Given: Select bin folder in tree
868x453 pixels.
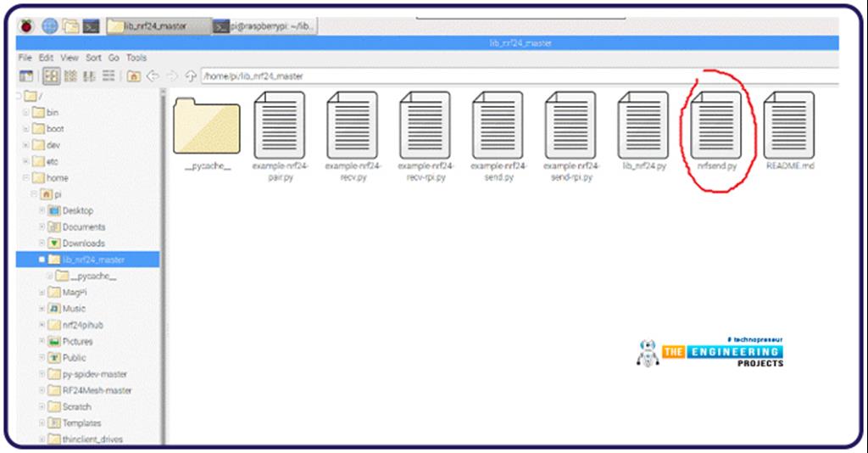Looking at the screenshot, I should 46,113.
